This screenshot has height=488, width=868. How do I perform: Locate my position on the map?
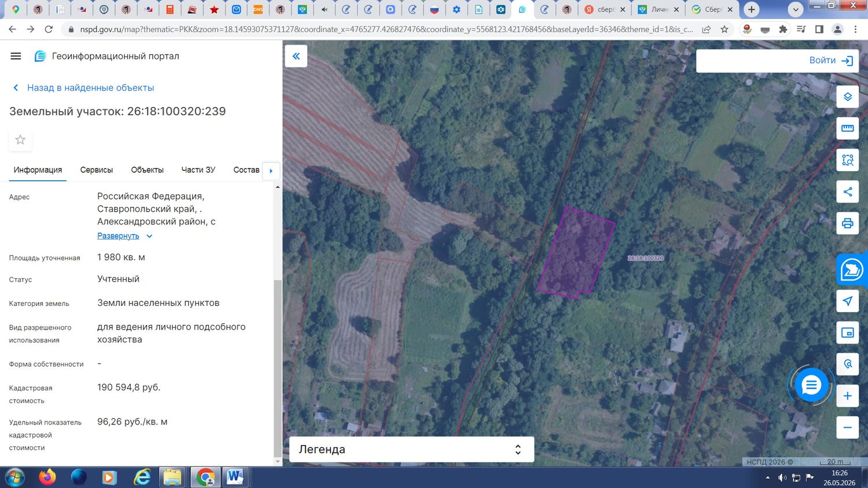click(848, 301)
